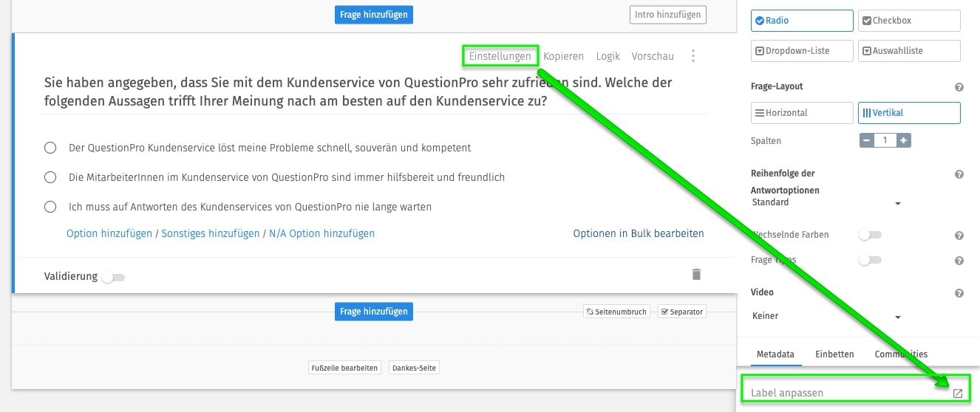Click help icon beside Wechselnde Farben
The image size is (980, 412).
(959, 236)
